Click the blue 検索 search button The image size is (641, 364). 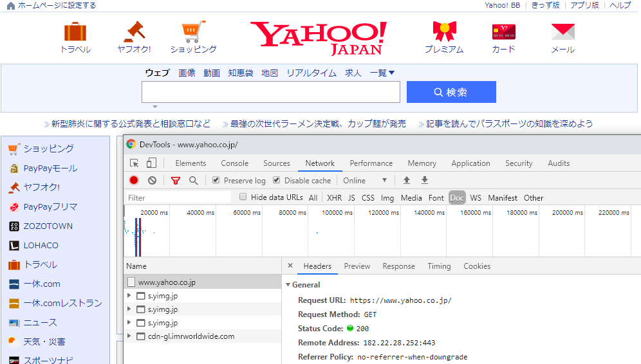[451, 92]
